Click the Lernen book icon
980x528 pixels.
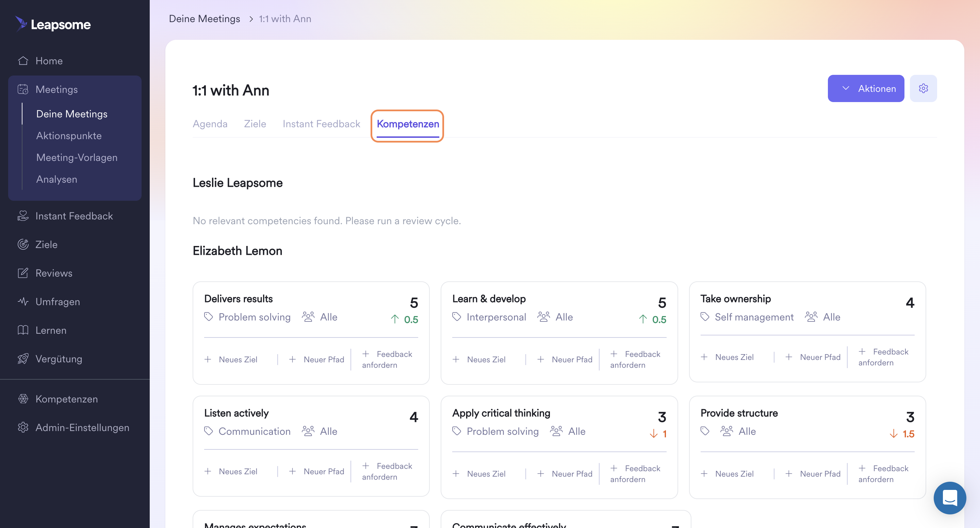point(23,330)
